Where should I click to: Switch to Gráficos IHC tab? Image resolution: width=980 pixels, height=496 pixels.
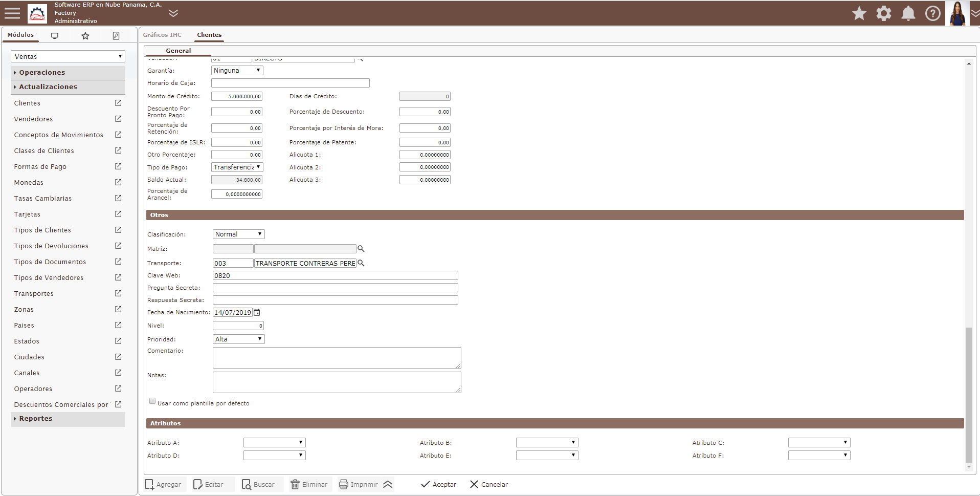tap(162, 35)
